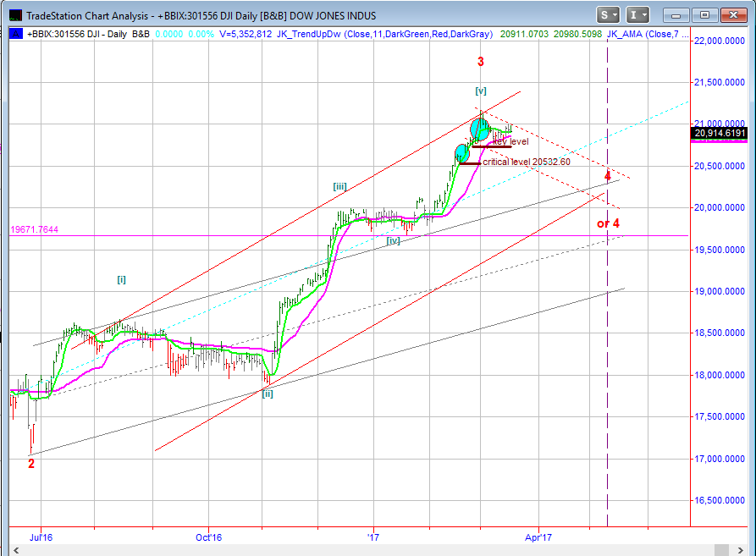
Task: Select the smaller cyan ellipse above the critical level
Action: [462, 154]
